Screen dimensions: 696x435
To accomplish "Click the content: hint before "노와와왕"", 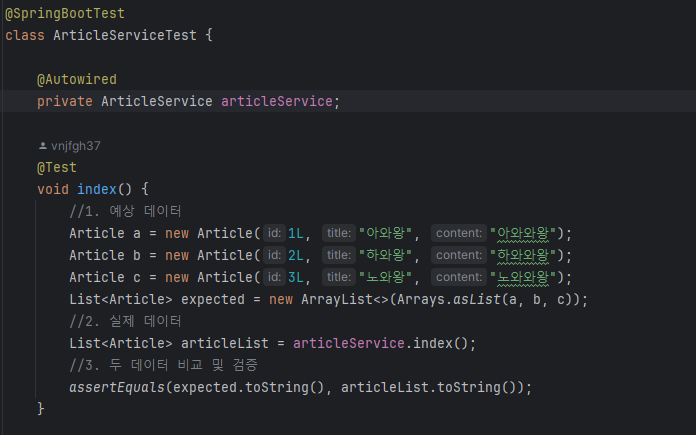I will [459, 277].
